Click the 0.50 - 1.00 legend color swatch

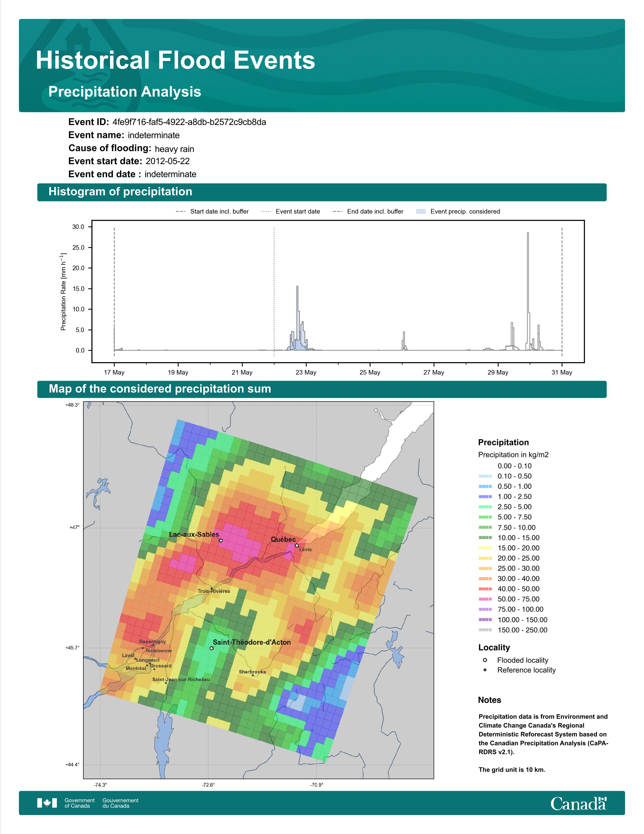[x=485, y=487]
